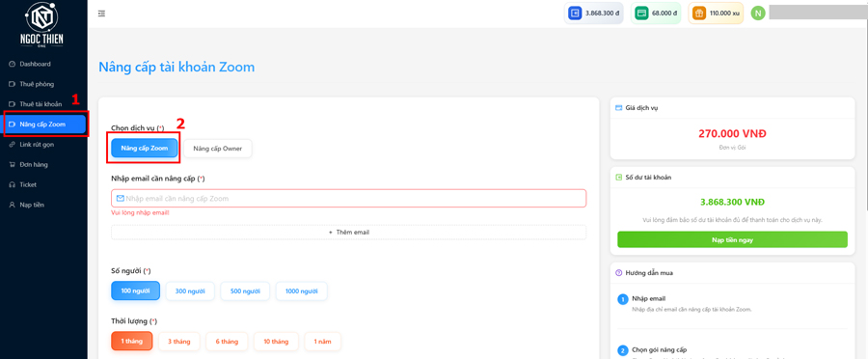Viewport: 868px width, 359px height.
Task: Click step 2 circle Chọn gói nâng cấp
Action: [x=623, y=350]
